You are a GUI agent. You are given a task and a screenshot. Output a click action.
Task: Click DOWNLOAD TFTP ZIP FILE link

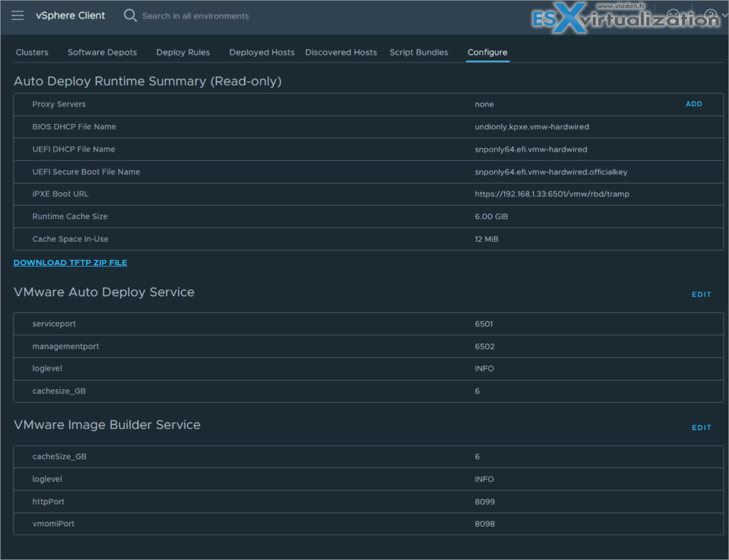coord(70,262)
